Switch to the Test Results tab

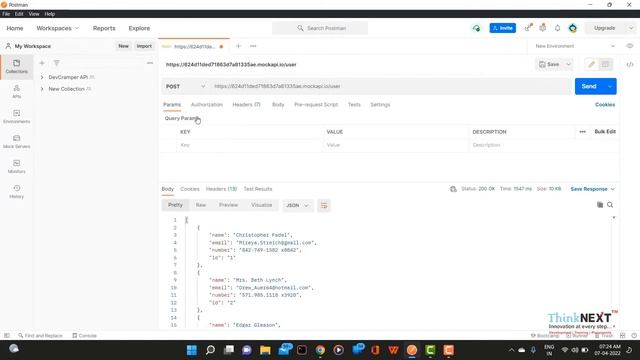[258, 189]
